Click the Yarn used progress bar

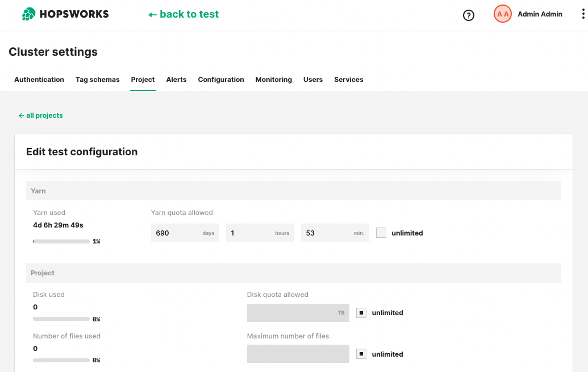61,242
